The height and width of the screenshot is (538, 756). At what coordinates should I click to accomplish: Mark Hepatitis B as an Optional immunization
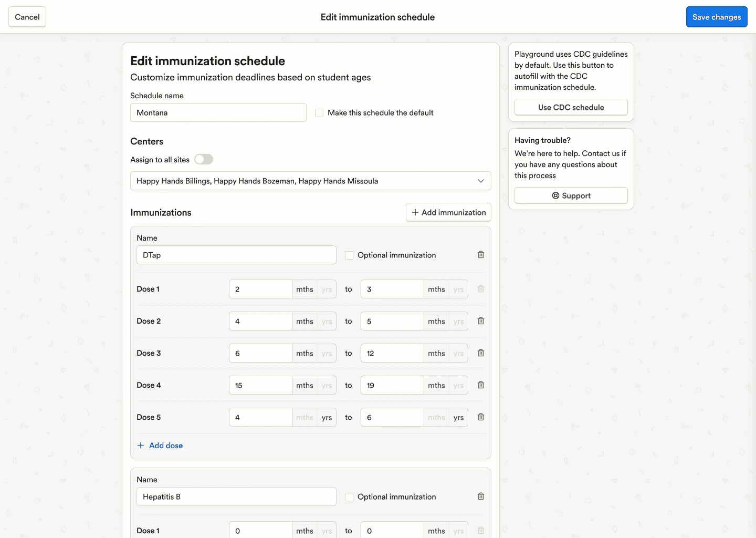pyautogui.click(x=349, y=496)
